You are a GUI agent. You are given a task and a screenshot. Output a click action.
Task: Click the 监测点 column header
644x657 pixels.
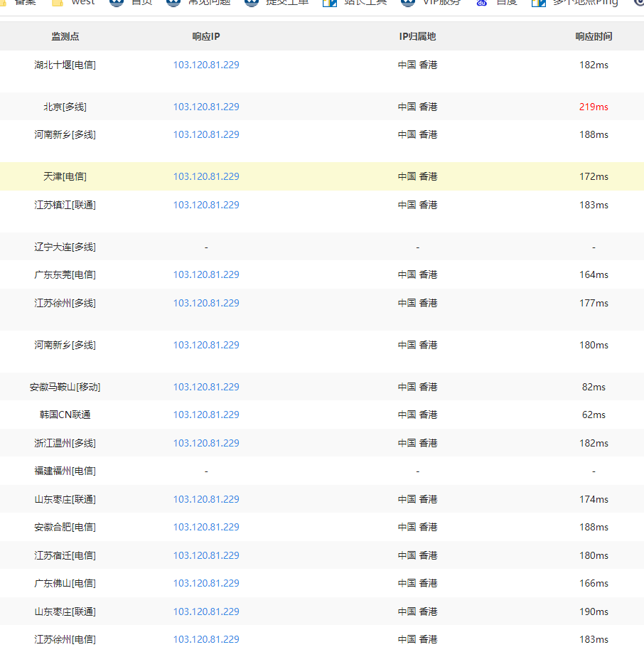point(65,36)
